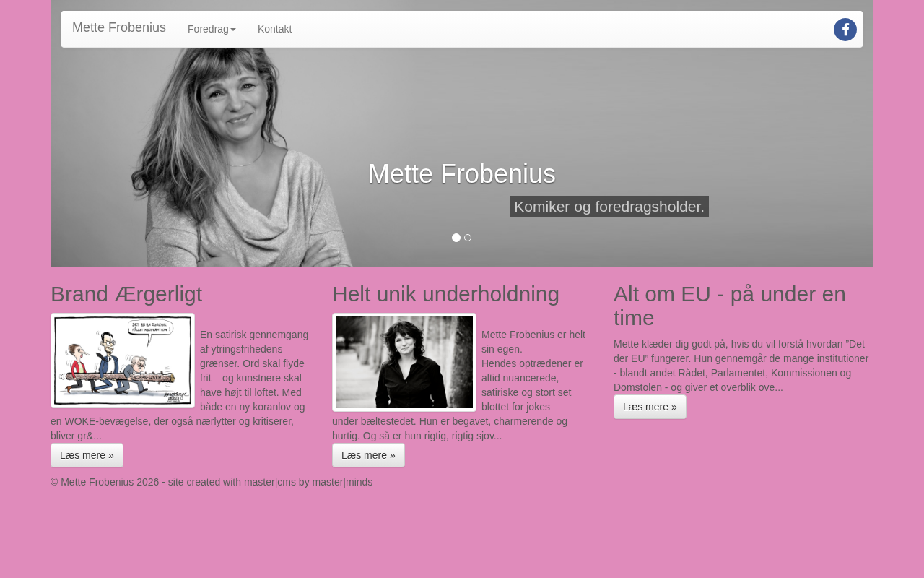This screenshot has height=578, width=924.
Task: Click the Alt om EU description paragraph
Action: pyautogui.click(x=741, y=366)
